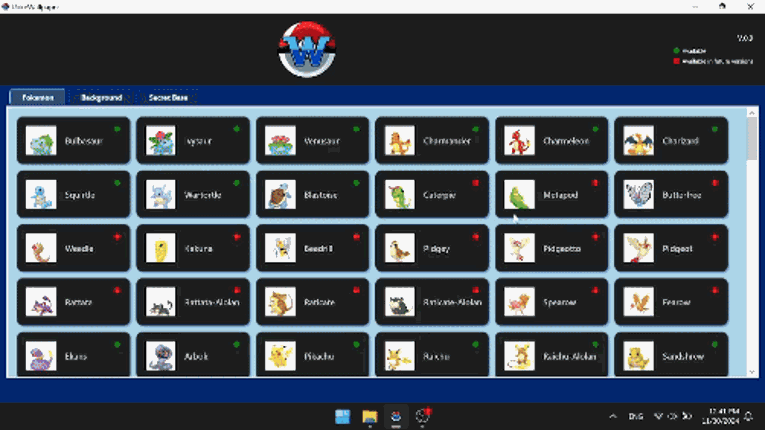765x430 pixels.
Task: Select the Rattata sprite image
Action: tap(41, 302)
